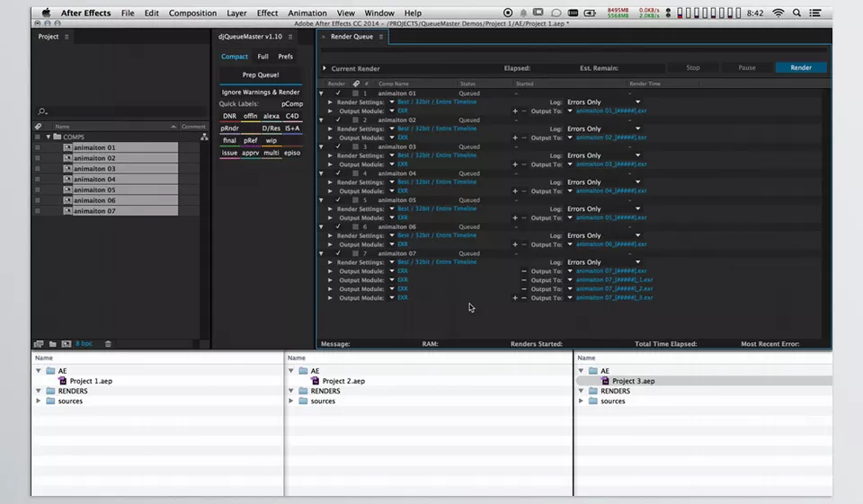
Task: Toggle render checkbox for animaiton 03
Action: [x=338, y=147]
